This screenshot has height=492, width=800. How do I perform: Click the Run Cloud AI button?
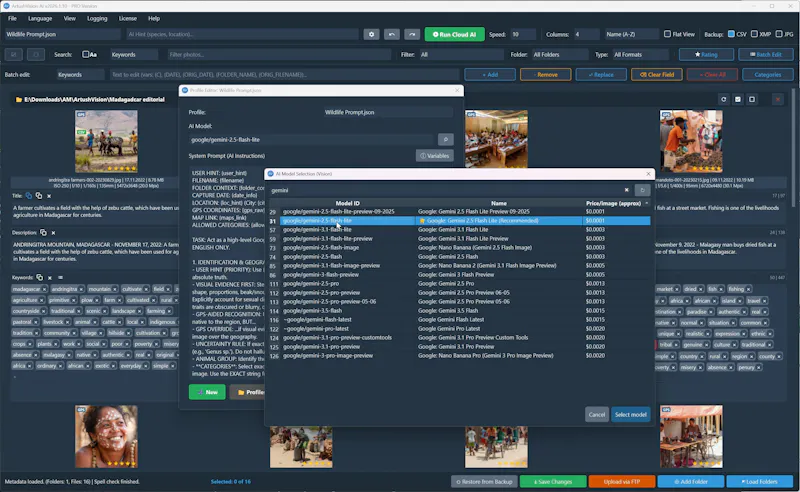click(x=454, y=34)
